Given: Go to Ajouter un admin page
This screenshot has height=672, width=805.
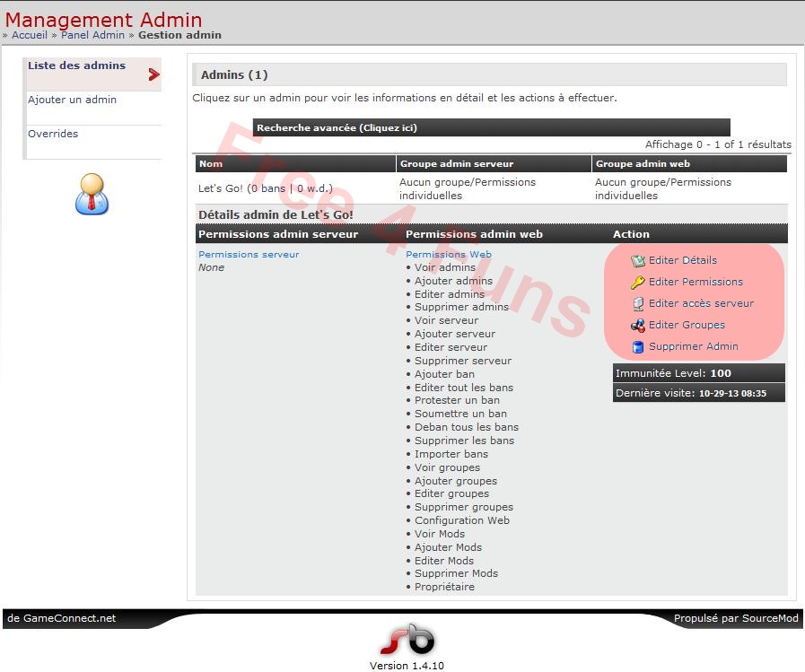Looking at the screenshot, I should pos(70,100).
